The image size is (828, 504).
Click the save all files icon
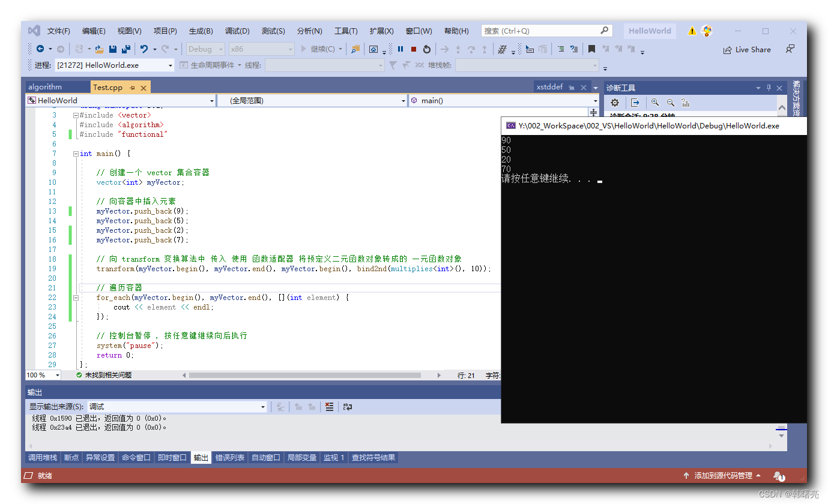pos(126,49)
